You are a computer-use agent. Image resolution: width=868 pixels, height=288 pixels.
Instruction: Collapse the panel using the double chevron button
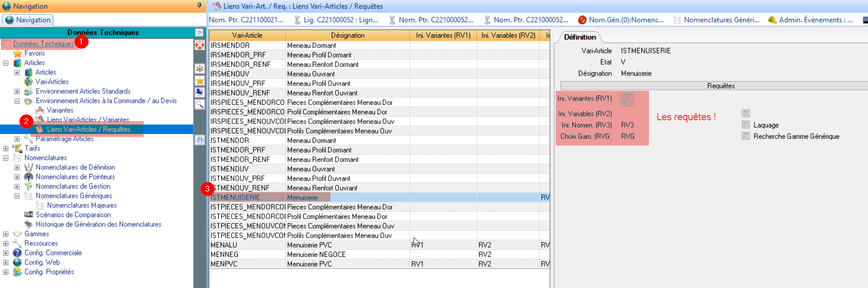point(199,32)
